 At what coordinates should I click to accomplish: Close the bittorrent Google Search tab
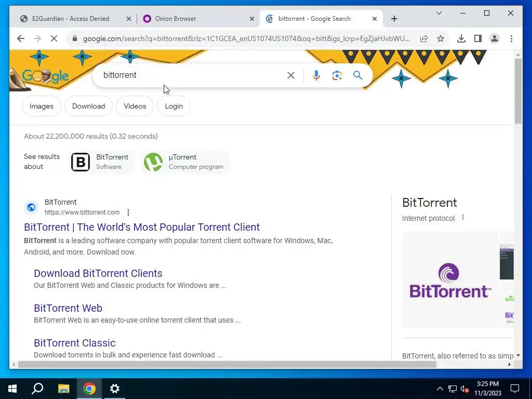(375, 19)
